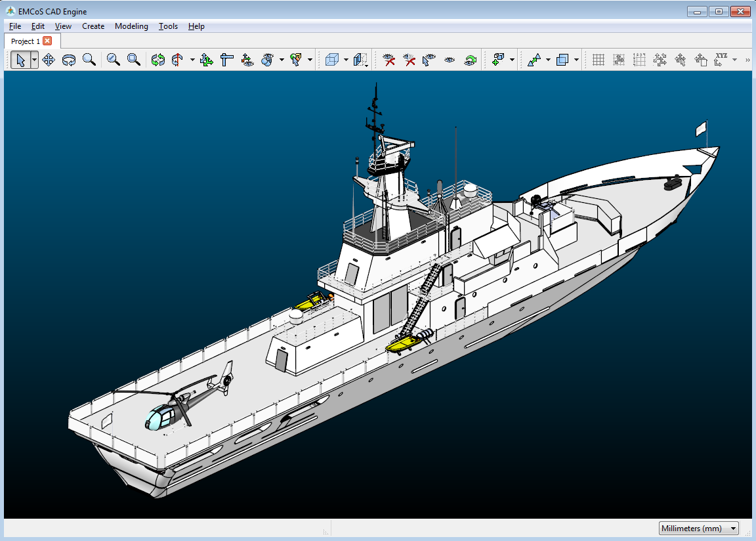Switch to the Project 1 tab
Screen dimensions: 756x541
coord(26,41)
